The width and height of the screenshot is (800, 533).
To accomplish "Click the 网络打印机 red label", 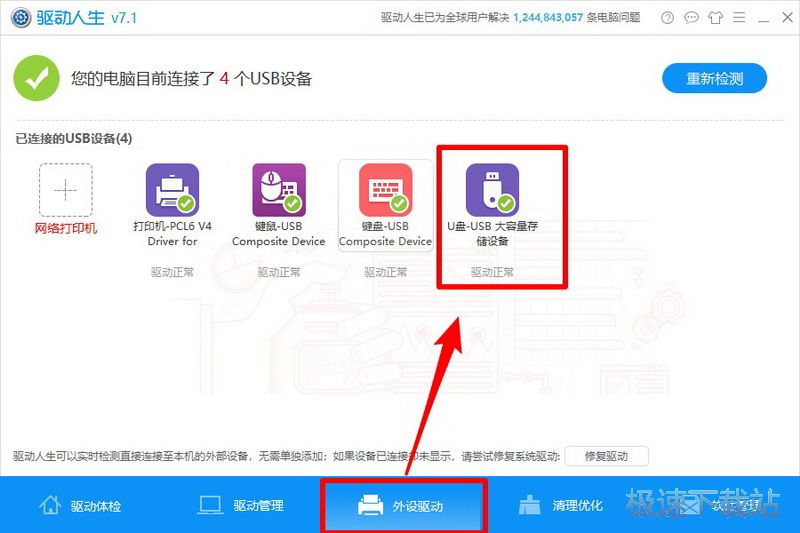I will coord(66,228).
